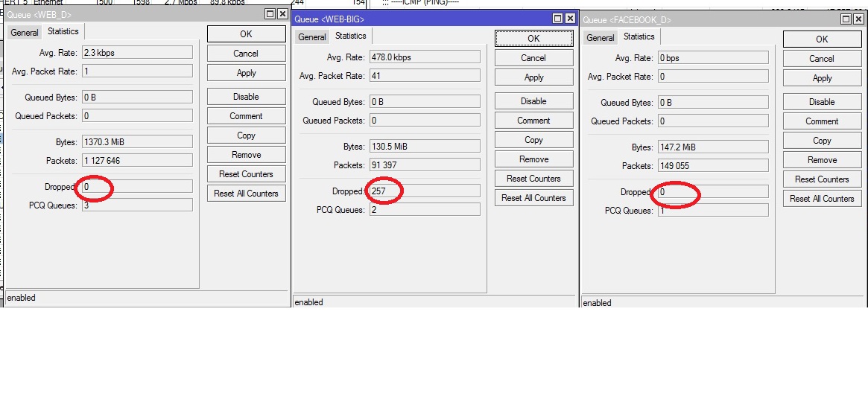Click the WEB-BIG Avg. Rate field showing 478.0 kbps
This screenshot has height=402, width=868.
click(x=425, y=57)
